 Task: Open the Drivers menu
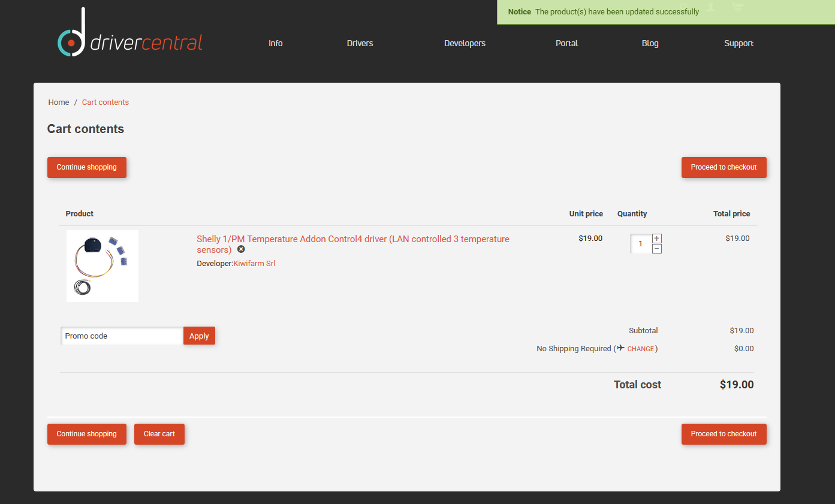point(360,43)
